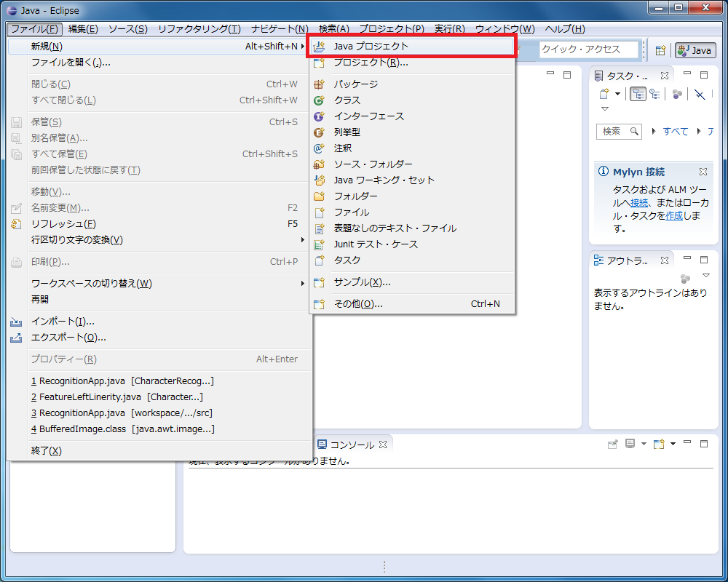Open the display selected console dropdown
This screenshot has height=582, width=728.
coord(644,445)
